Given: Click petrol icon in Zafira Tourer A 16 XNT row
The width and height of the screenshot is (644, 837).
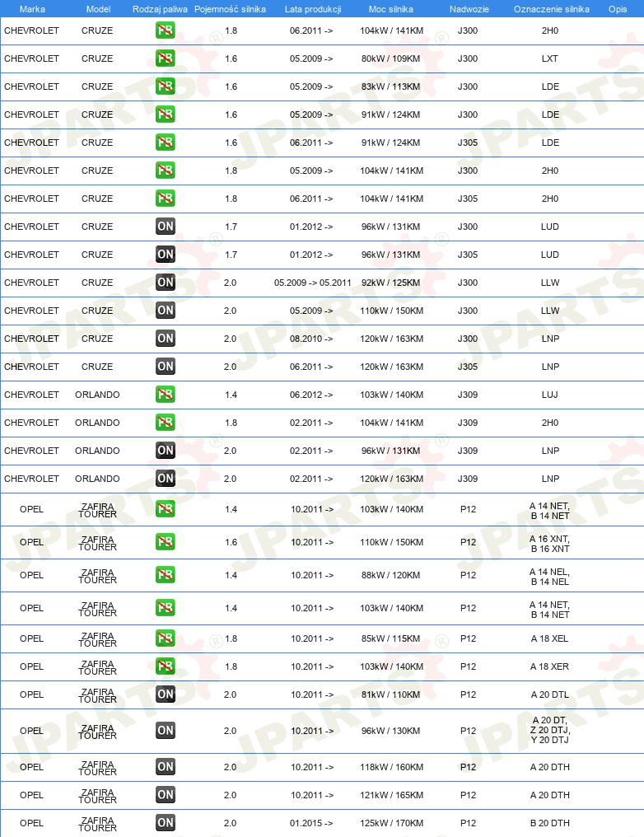Looking at the screenshot, I should (166, 542).
